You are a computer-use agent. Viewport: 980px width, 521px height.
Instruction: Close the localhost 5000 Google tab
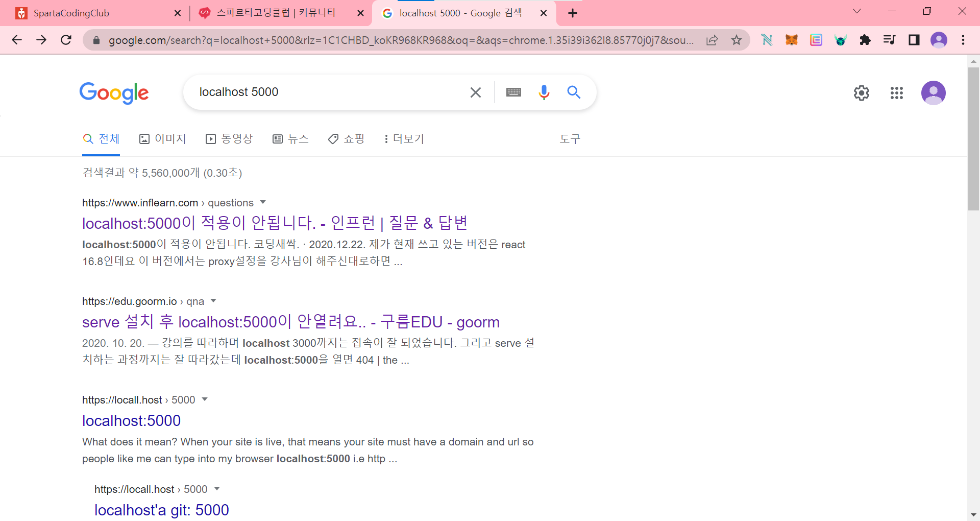click(x=544, y=13)
